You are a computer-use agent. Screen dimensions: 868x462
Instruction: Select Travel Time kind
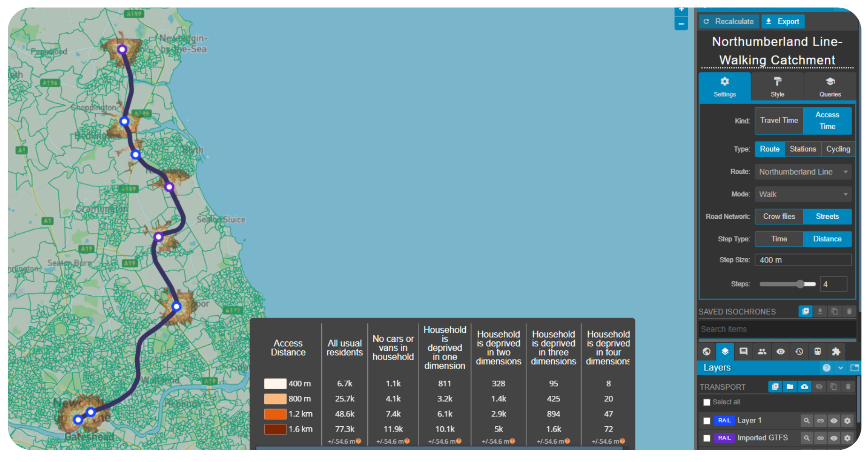coord(779,121)
